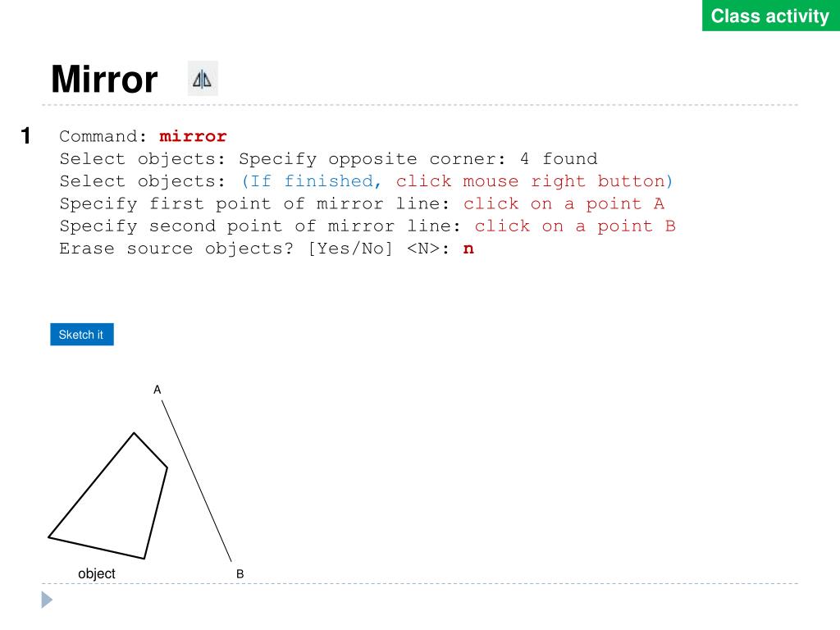Screen dimensions: 840x630
Task: Click the red 'n' answer text
Action: (468, 249)
